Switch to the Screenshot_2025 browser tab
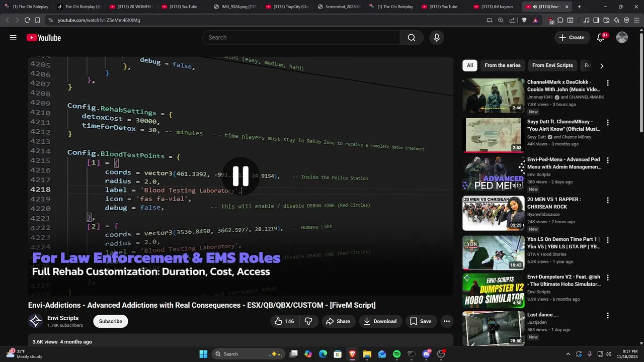This screenshot has height=362, width=644. click(x=339, y=7)
